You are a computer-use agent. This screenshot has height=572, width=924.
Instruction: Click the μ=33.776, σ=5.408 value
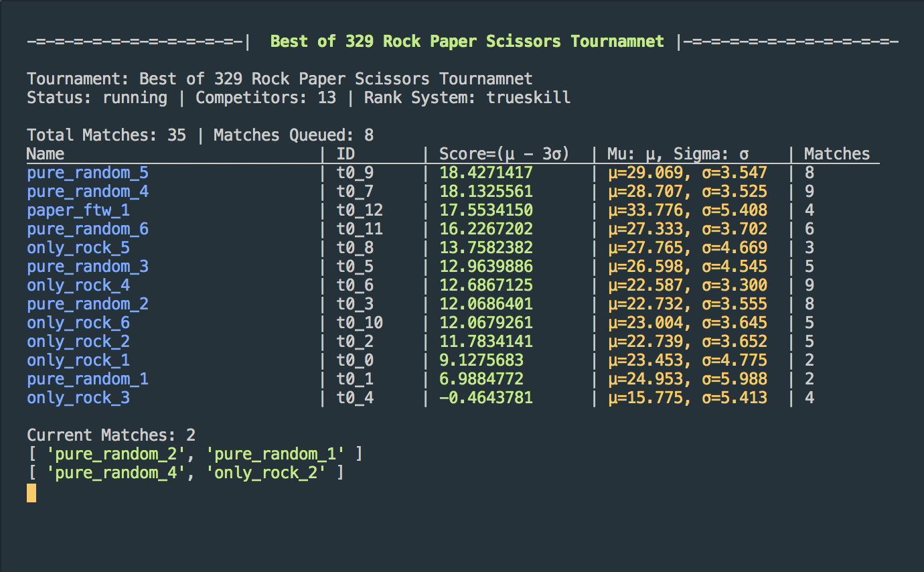[x=688, y=210]
